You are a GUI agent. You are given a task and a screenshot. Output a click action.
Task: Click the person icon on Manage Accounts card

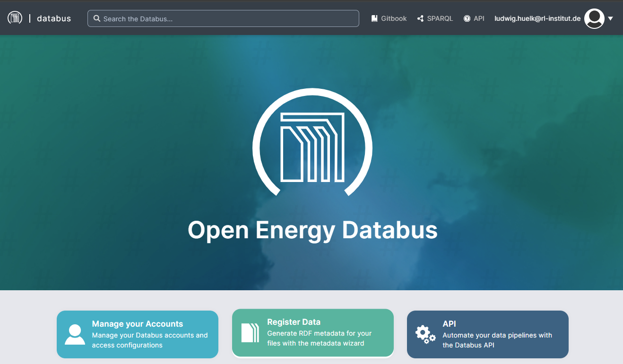tap(75, 335)
